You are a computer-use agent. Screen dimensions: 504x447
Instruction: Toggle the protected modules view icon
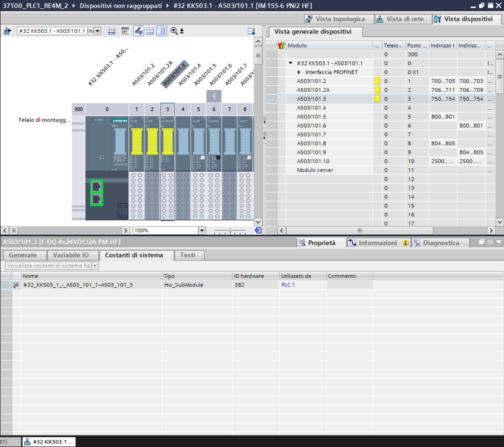tap(138, 31)
